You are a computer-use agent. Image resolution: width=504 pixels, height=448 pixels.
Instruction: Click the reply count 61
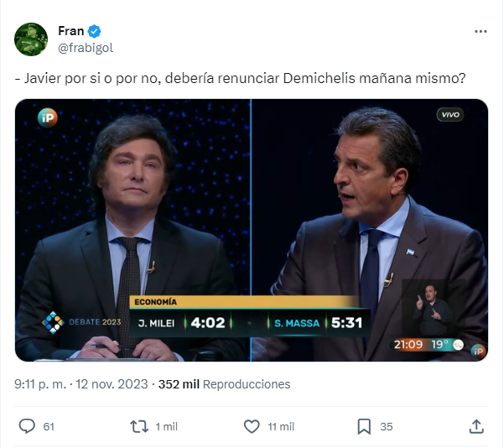click(49, 427)
